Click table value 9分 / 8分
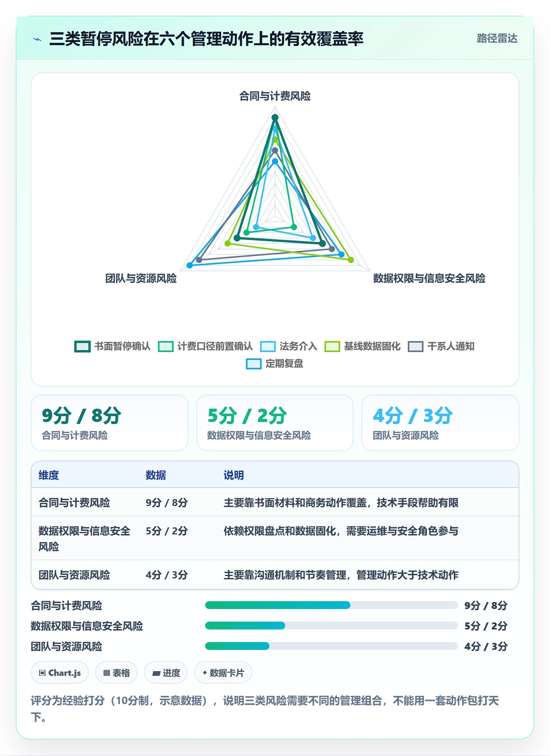 pyautogui.click(x=167, y=503)
